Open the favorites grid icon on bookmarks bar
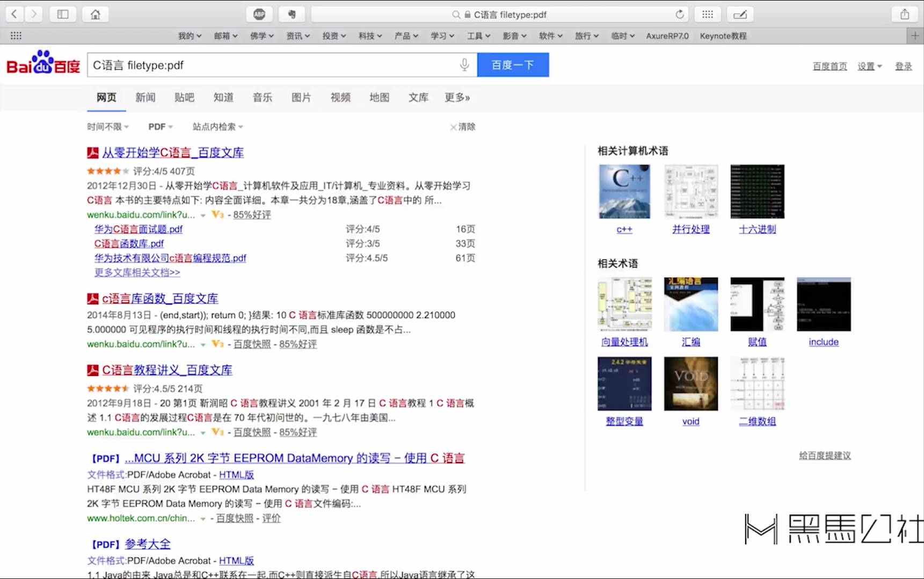This screenshot has width=924, height=579. [16, 35]
